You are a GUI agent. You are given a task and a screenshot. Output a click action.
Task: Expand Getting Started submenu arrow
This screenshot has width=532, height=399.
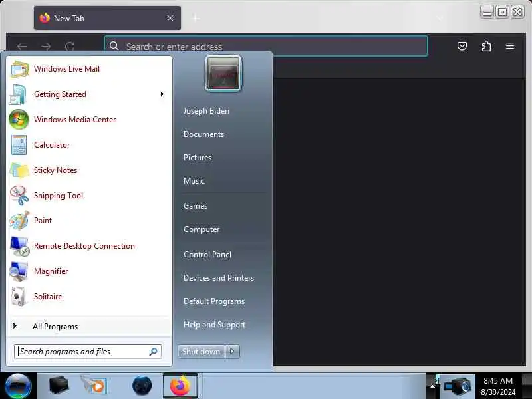(162, 94)
